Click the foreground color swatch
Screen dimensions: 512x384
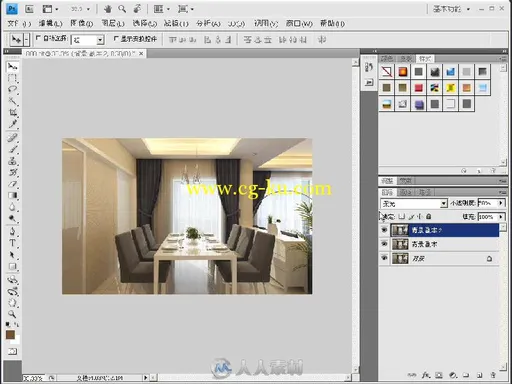click(10, 335)
